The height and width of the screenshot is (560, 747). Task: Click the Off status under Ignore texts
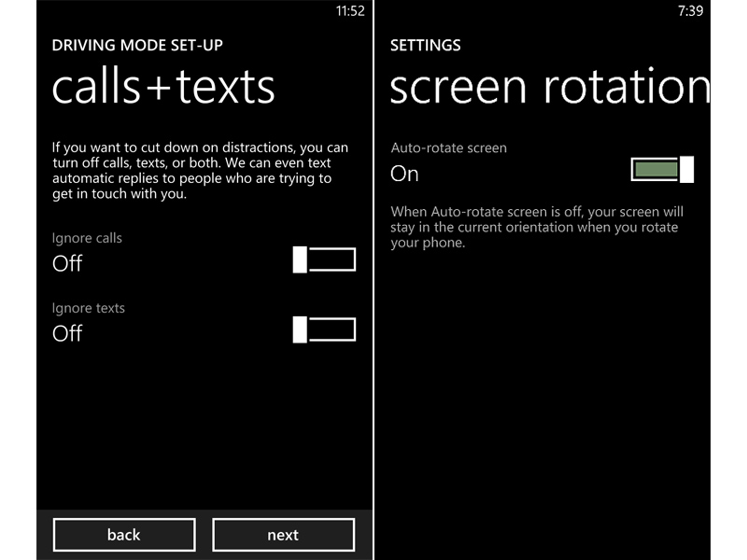pyautogui.click(x=67, y=334)
